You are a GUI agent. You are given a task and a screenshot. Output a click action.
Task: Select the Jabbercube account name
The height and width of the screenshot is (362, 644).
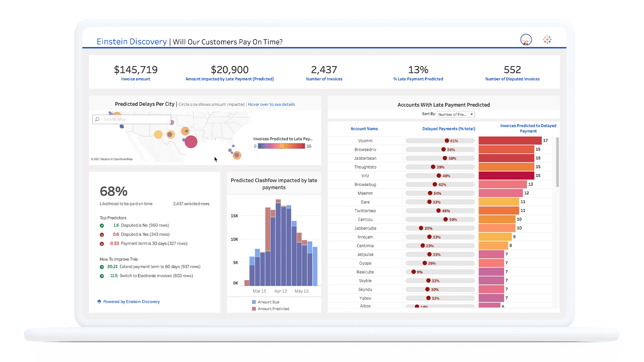[x=365, y=228]
